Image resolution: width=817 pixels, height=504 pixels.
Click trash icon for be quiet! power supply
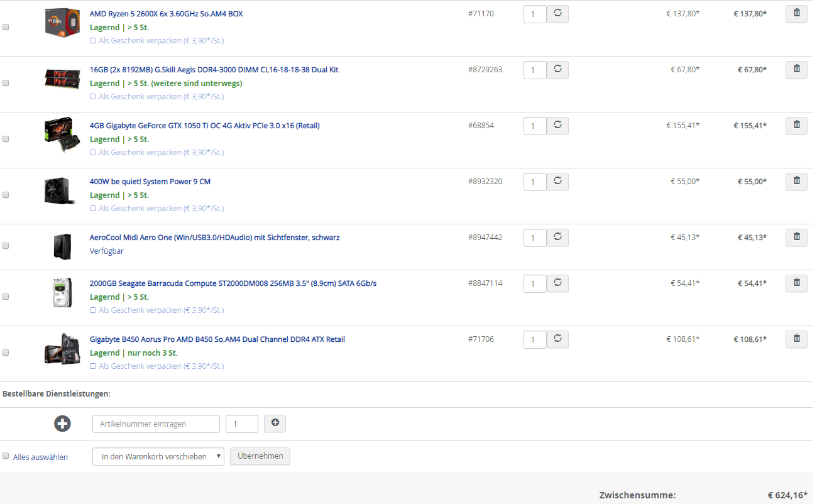(x=796, y=182)
